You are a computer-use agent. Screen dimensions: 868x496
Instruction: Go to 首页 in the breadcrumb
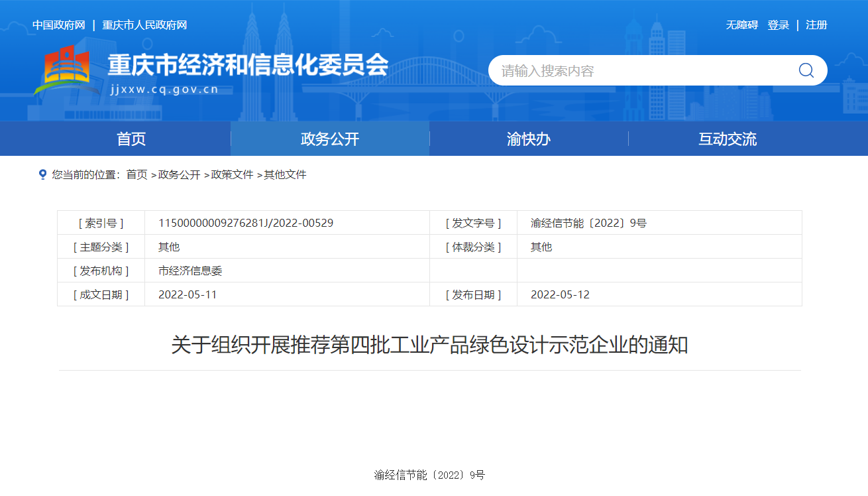point(137,174)
